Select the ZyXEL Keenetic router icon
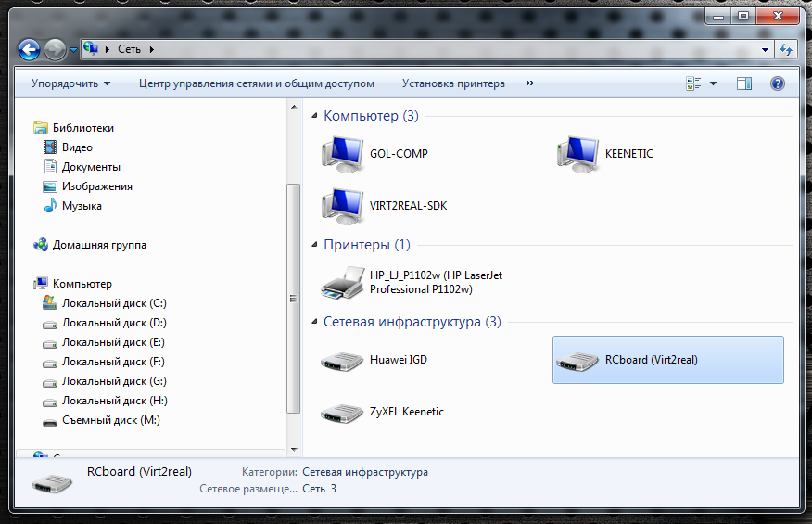This screenshot has width=812, height=524. tap(342, 413)
